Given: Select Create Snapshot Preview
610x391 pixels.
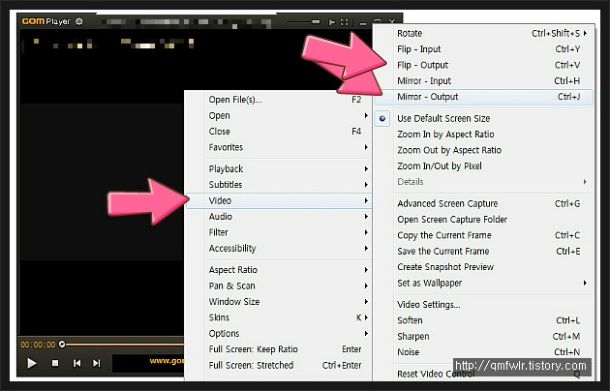Looking at the screenshot, I should pyautogui.click(x=484, y=267).
